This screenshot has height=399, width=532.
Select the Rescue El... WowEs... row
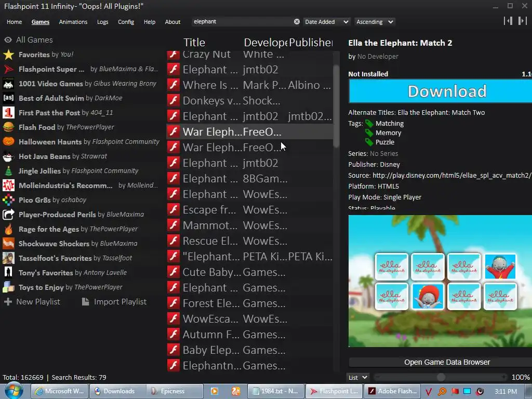[x=249, y=241]
